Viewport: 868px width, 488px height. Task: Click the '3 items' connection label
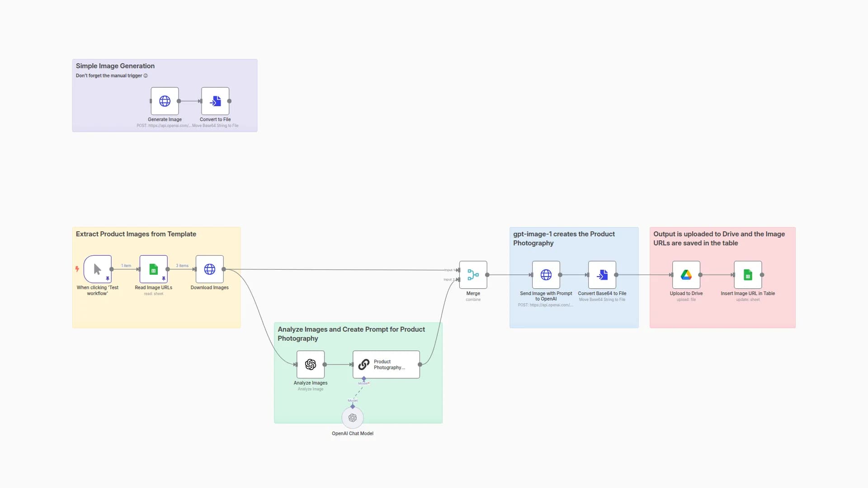[x=182, y=266]
